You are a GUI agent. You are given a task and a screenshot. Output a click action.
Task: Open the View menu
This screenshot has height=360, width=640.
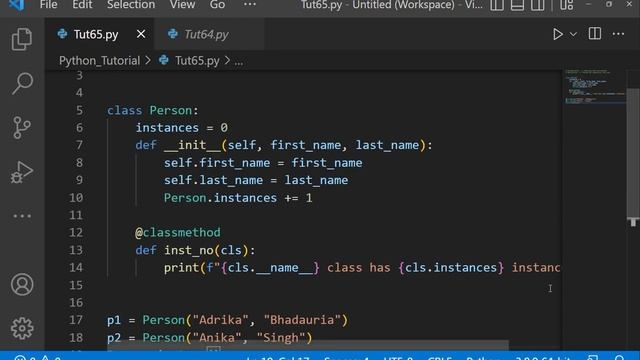pos(182,5)
